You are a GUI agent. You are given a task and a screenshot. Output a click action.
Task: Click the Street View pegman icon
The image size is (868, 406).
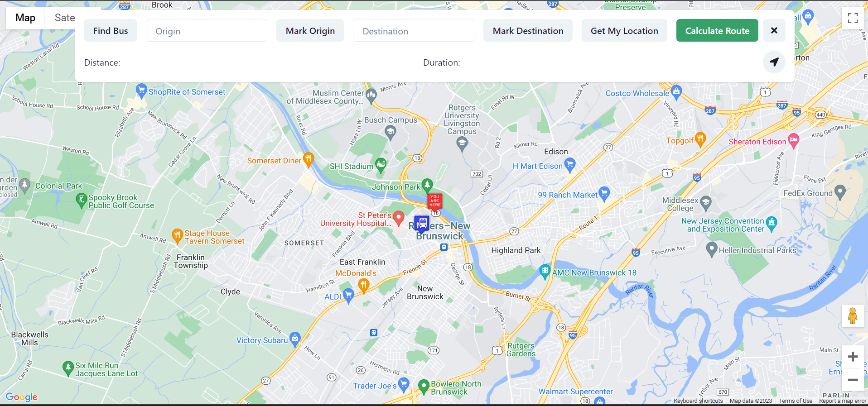(x=853, y=316)
